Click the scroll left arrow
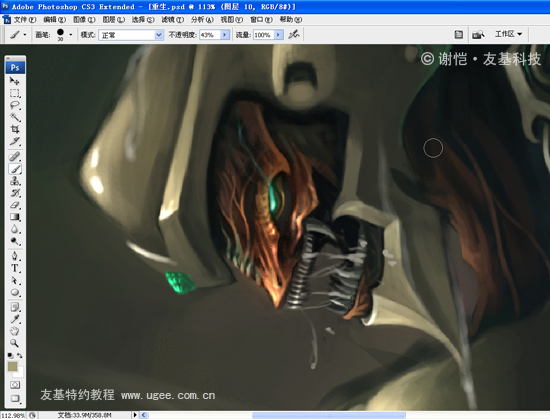The image size is (550, 419). [x=143, y=415]
